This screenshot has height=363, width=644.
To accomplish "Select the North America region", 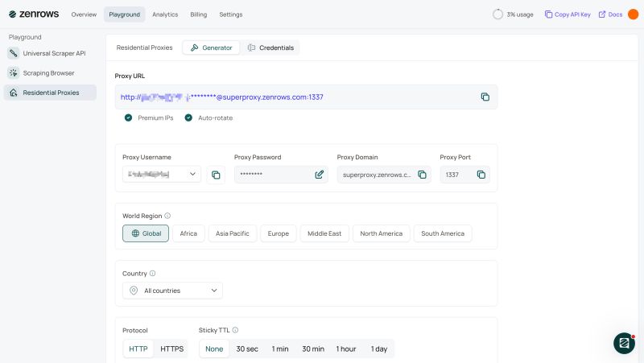I will (x=381, y=233).
